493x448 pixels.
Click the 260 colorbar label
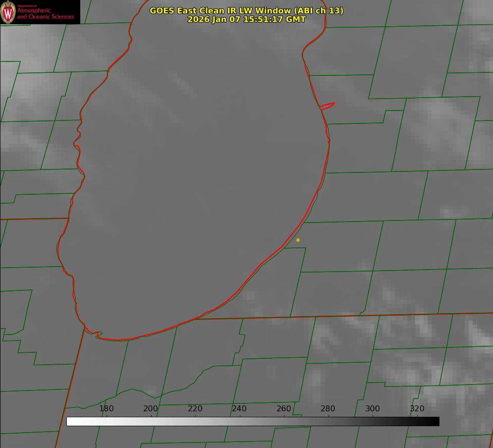[x=283, y=408]
